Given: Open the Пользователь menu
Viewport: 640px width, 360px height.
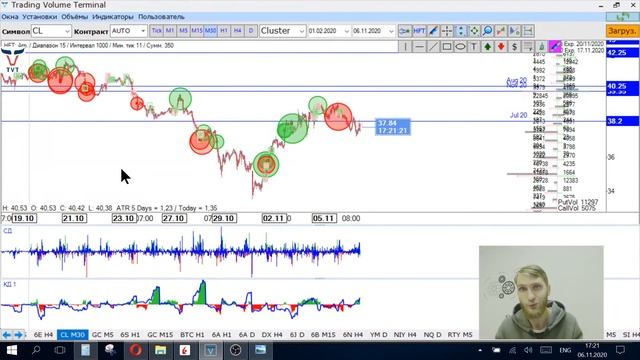Looking at the screenshot, I should (x=161, y=17).
